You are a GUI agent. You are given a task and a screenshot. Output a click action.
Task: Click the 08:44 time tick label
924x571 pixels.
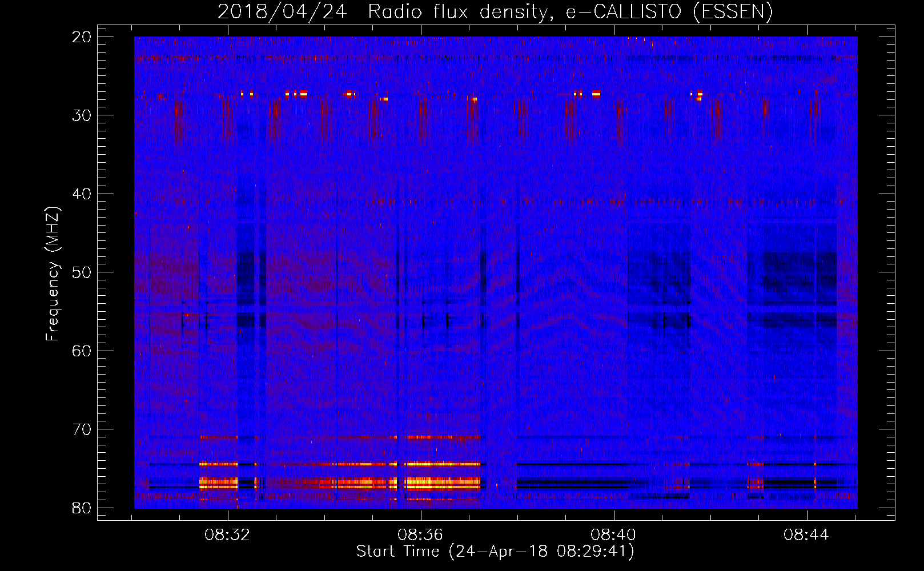pyautogui.click(x=806, y=535)
